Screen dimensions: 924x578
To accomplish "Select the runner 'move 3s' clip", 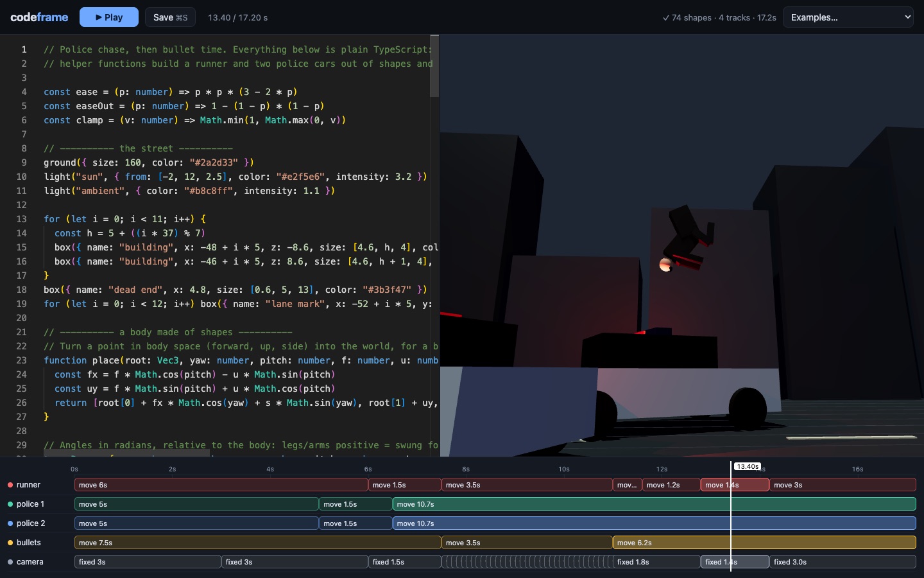I will tap(843, 485).
